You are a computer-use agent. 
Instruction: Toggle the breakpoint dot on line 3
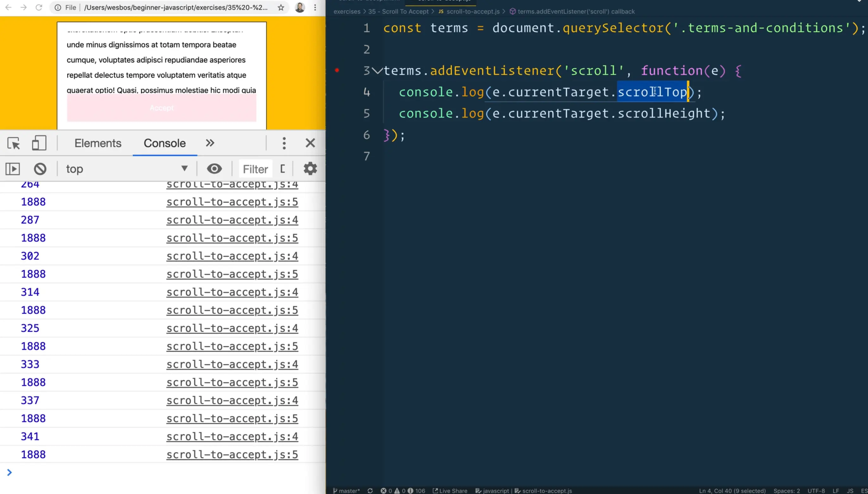pyautogui.click(x=337, y=70)
